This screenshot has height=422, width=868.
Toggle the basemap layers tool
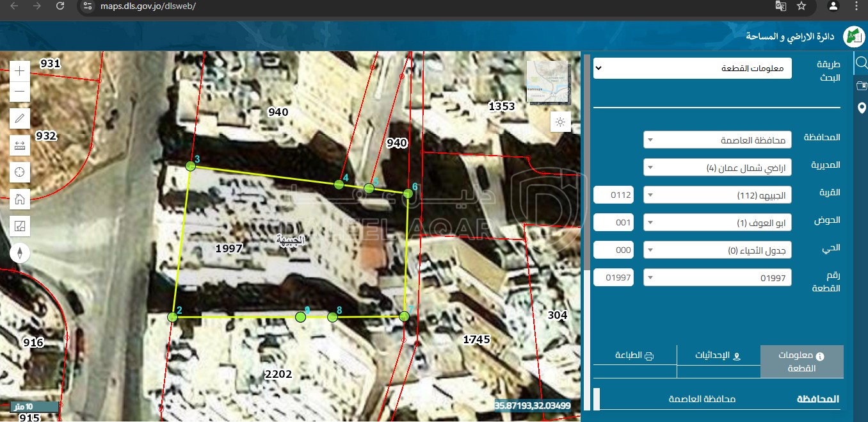20,225
